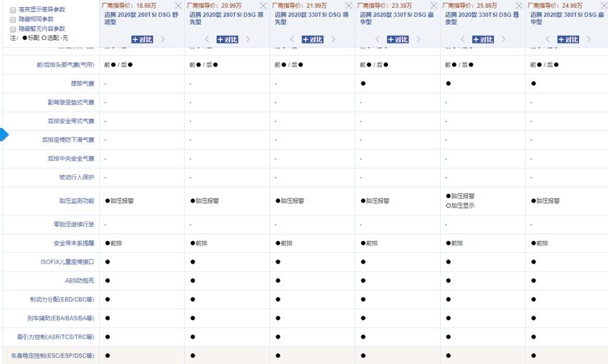Open 迈腾 2020款 380TSI DSG 豪华型 link
This screenshot has height=364, width=608.
(x=567, y=18)
